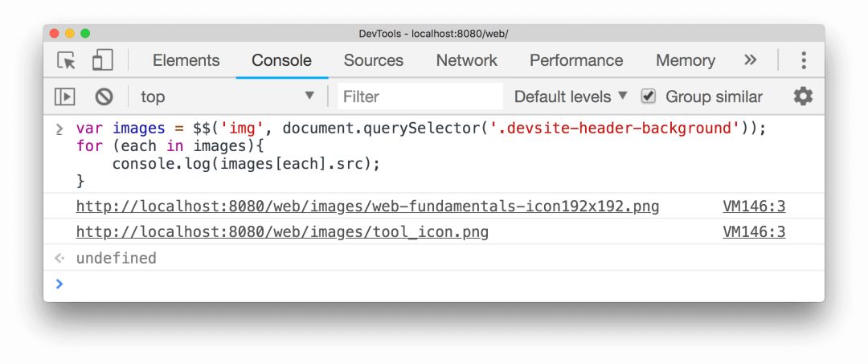This screenshot has height=364, width=868.
Task: Show the console sidebar icon
Action: [x=65, y=96]
